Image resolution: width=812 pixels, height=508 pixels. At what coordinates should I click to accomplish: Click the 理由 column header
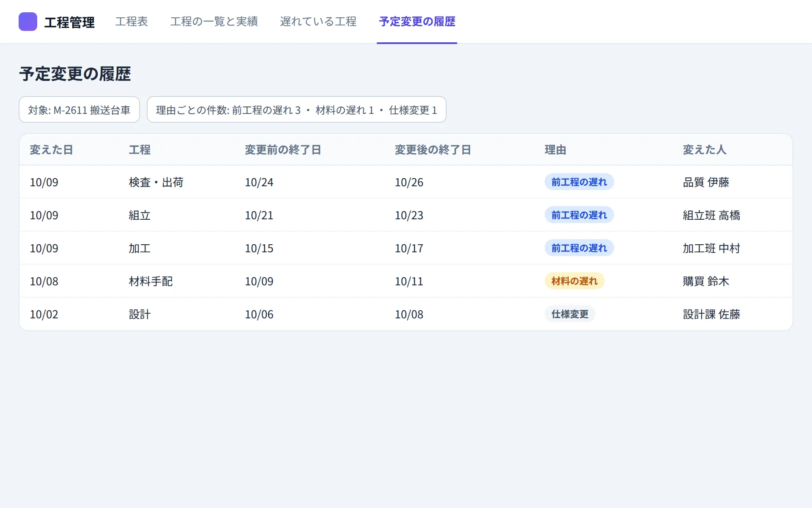point(555,150)
